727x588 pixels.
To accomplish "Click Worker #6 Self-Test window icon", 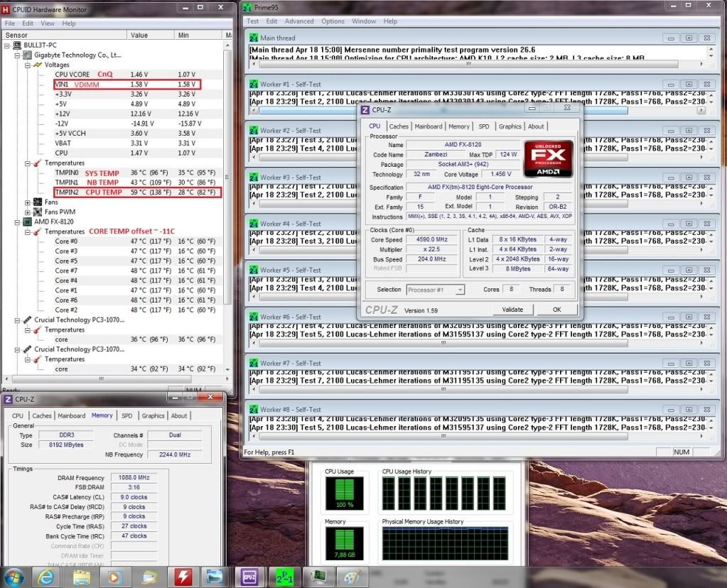I will point(254,317).
